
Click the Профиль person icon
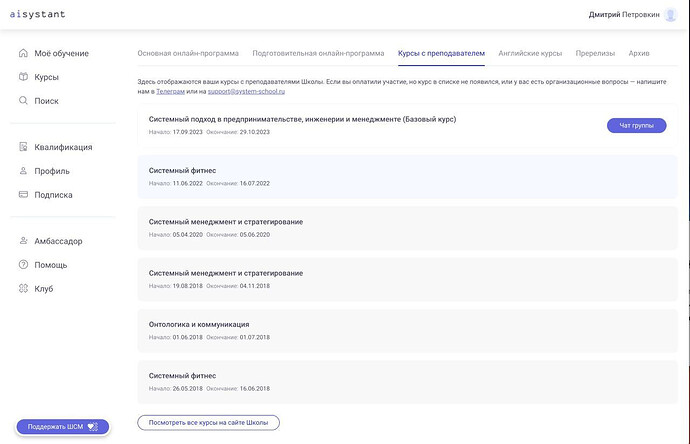tap(23, 171)
